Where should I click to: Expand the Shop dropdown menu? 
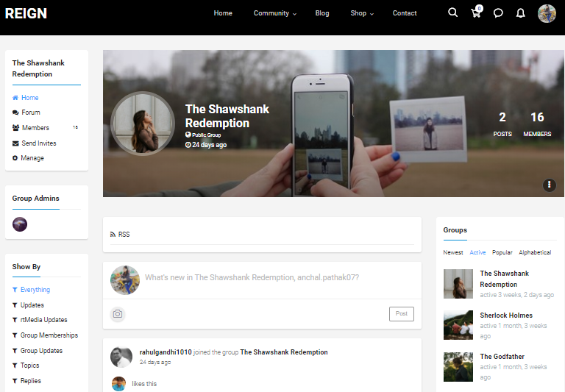(x=362, y=13)
